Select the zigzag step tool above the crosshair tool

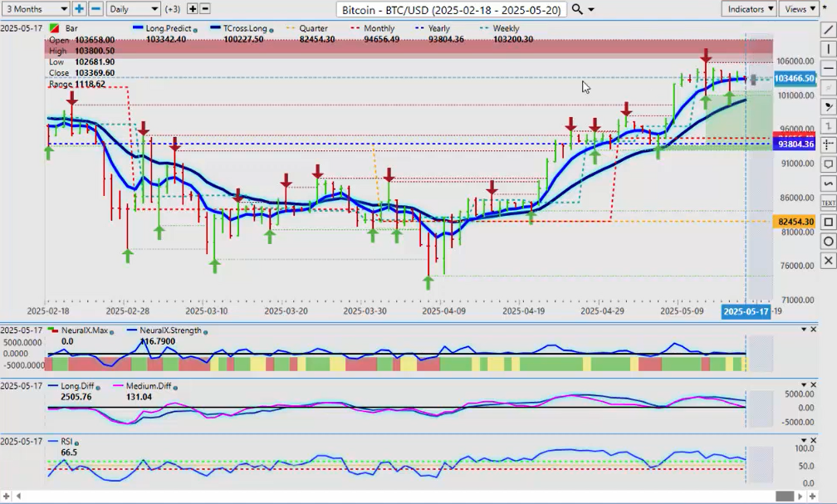tap(828, 126)
